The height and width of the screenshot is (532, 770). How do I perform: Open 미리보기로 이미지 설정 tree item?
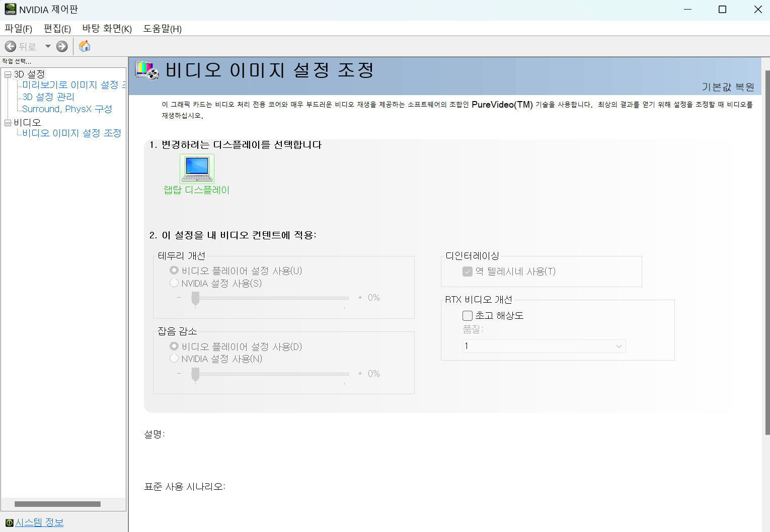pos(74,85)
